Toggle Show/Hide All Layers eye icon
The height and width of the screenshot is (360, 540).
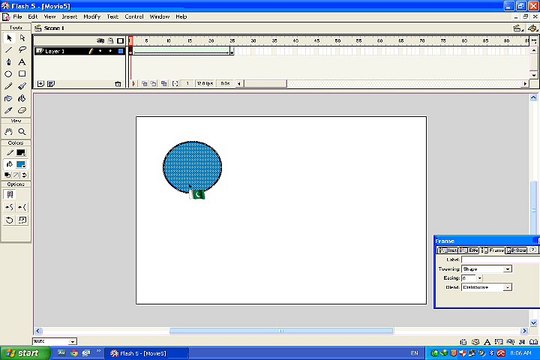(x=100, y=41)
